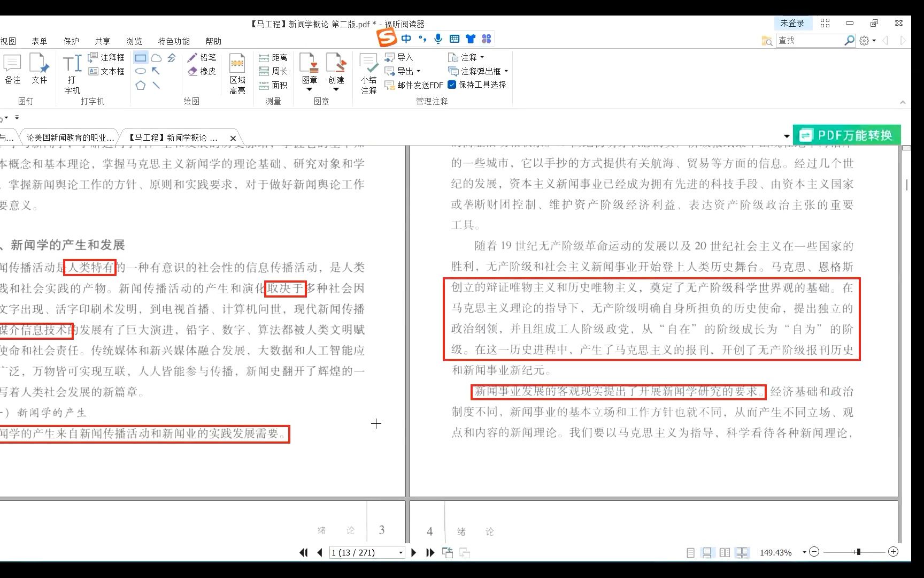Click the zoom slider handle
The height and width of the screenshot is (578, 924).
(x=858, y=552)
